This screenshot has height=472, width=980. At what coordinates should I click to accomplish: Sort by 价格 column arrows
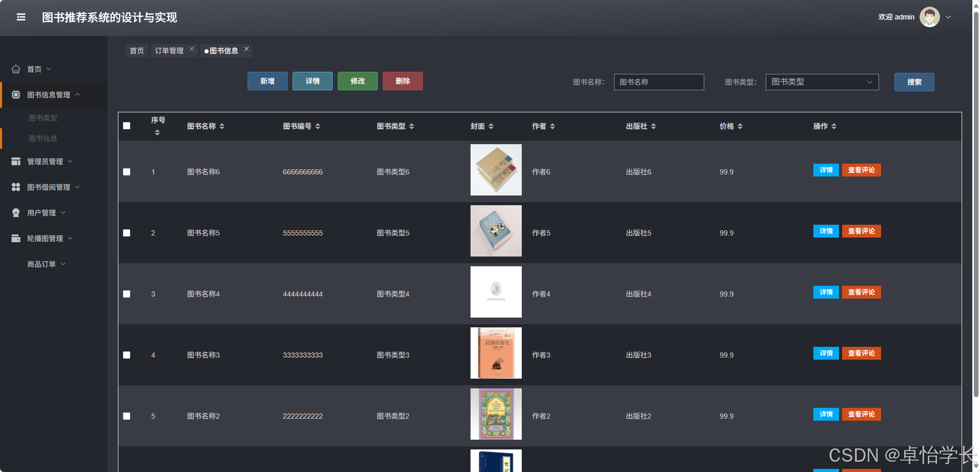click(740, 126)
